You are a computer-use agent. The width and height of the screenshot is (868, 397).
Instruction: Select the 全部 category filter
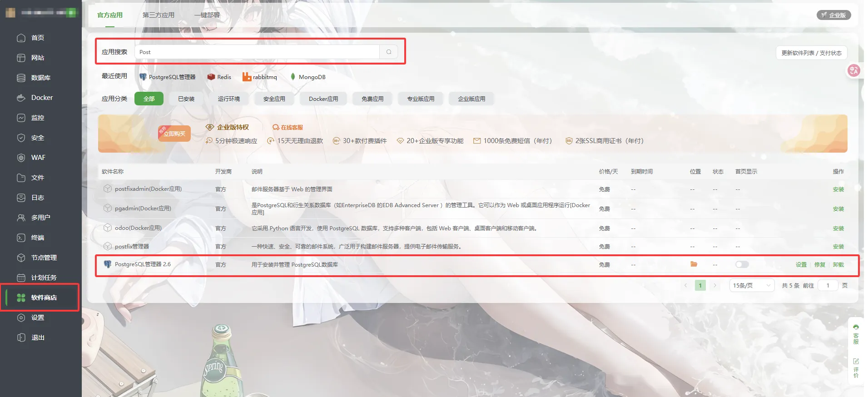click(149, 99)
